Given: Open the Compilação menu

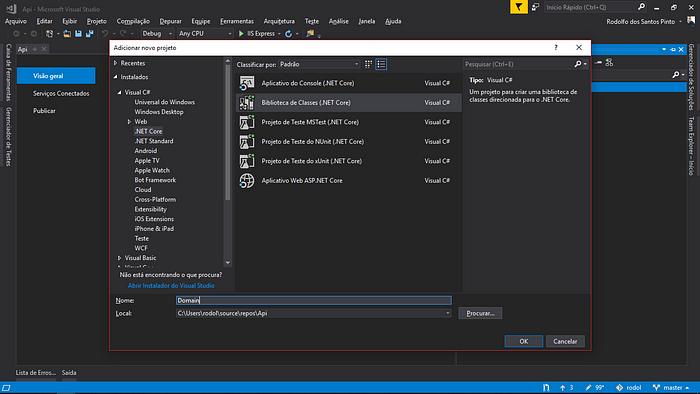Looking at the screenshot, I should point(133,21).
